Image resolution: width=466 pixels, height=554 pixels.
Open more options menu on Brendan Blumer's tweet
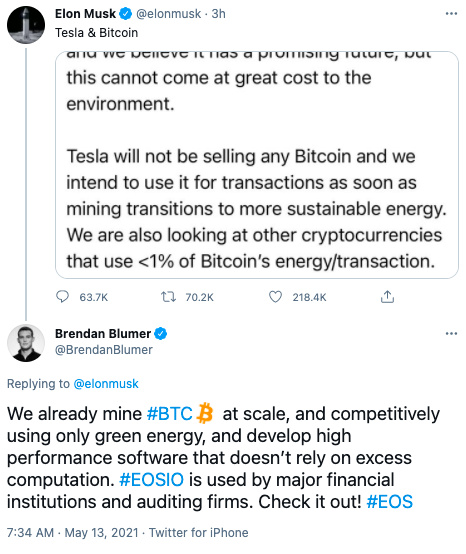pos(451,334)
